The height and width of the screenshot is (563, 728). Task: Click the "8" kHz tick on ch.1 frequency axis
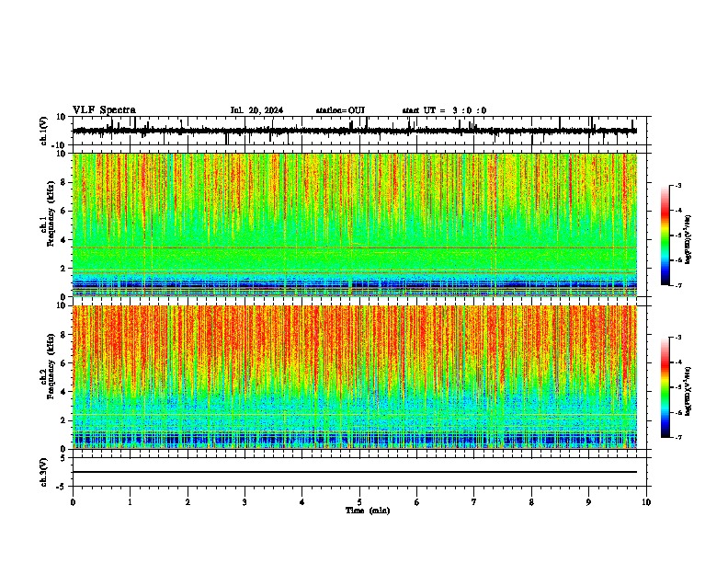tap(63, 182)
